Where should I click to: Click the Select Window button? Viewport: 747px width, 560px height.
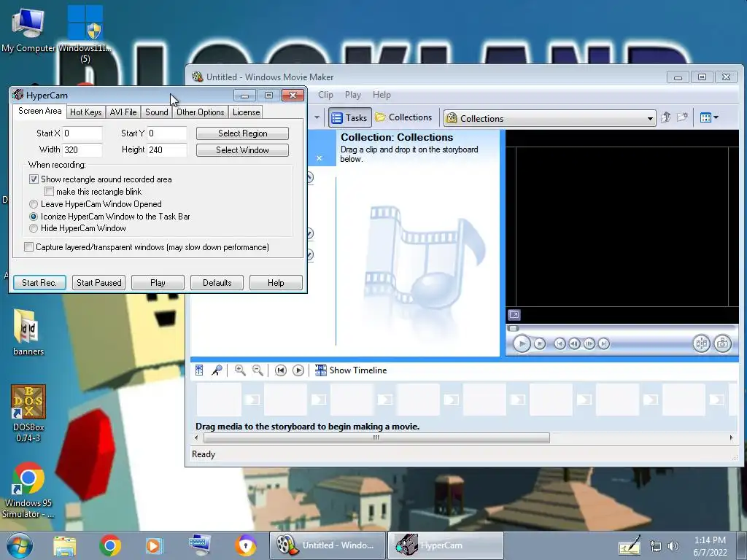pos(242,150)
